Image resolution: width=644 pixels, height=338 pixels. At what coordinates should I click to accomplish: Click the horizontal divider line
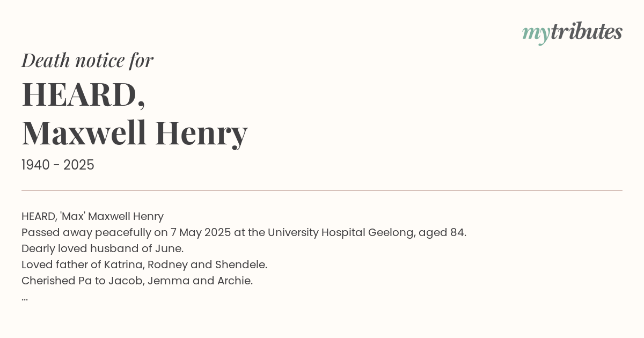[x=322, y=190]
